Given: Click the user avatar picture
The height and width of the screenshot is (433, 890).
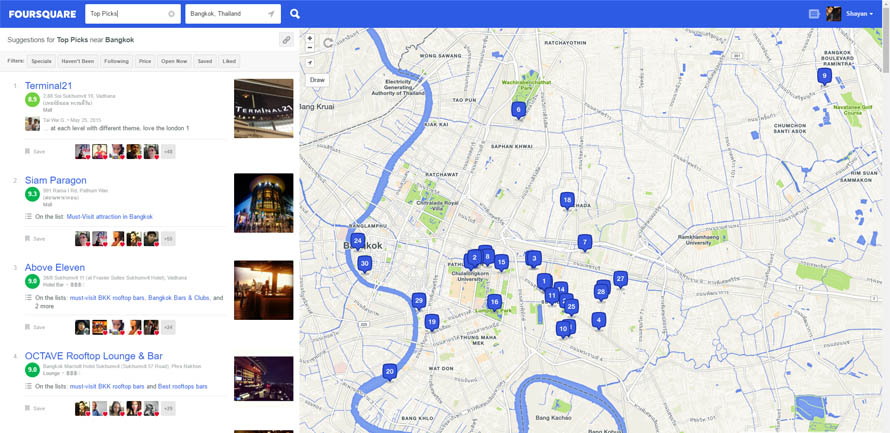Looking at the screenshot, I should pyautogui.click(x=833, y=14).
